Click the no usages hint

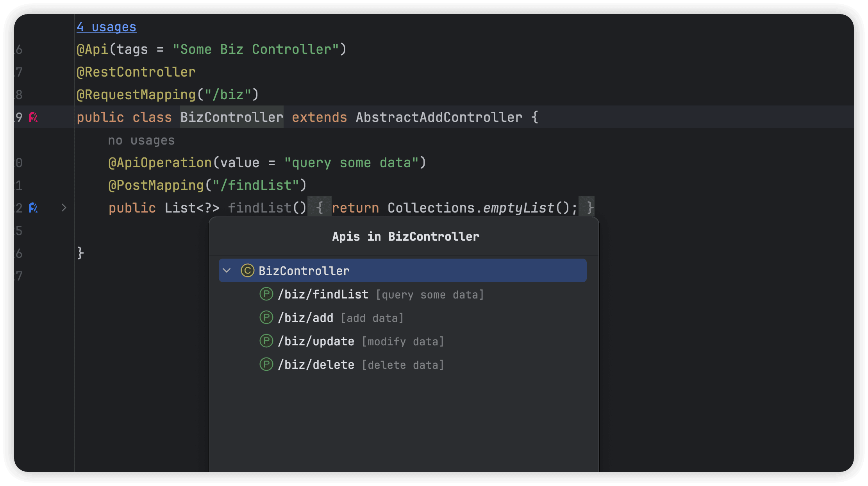coord(141,140)
